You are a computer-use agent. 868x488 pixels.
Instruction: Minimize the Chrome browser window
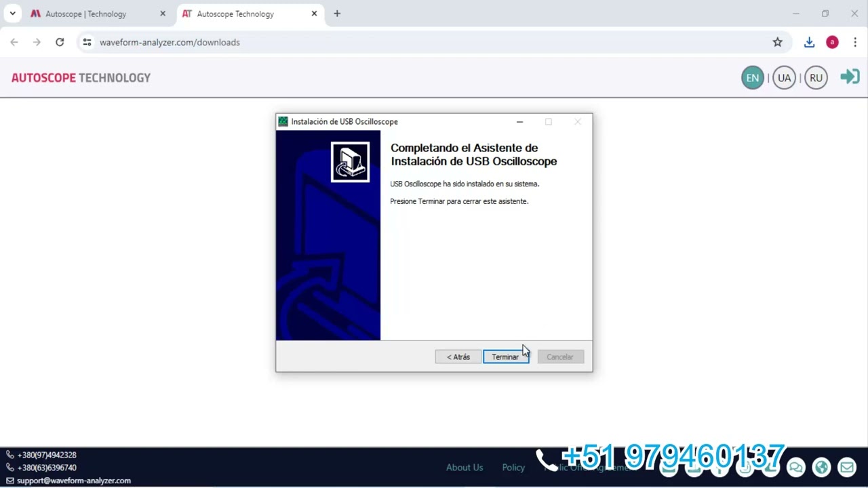796,14
